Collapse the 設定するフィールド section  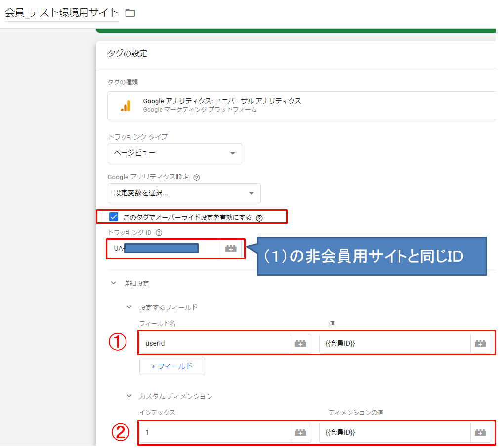point(129,307)
